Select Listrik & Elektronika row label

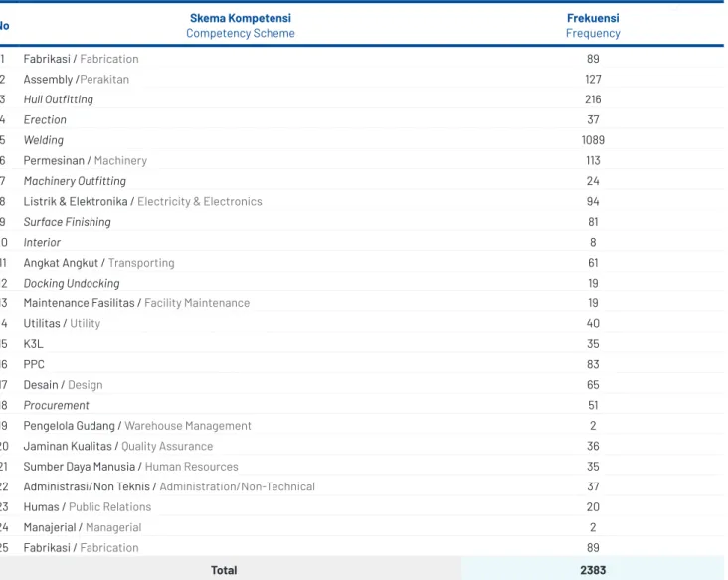click(x=142, y=202)
